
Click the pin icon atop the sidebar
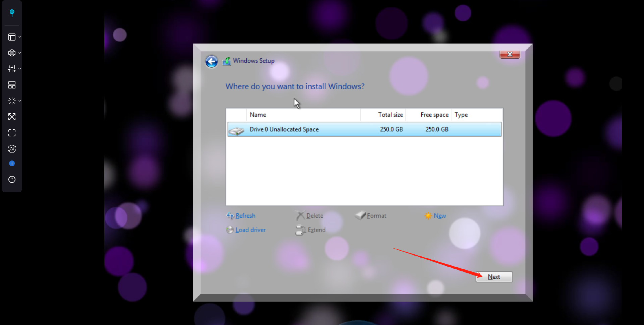click(x=12, y=13)
